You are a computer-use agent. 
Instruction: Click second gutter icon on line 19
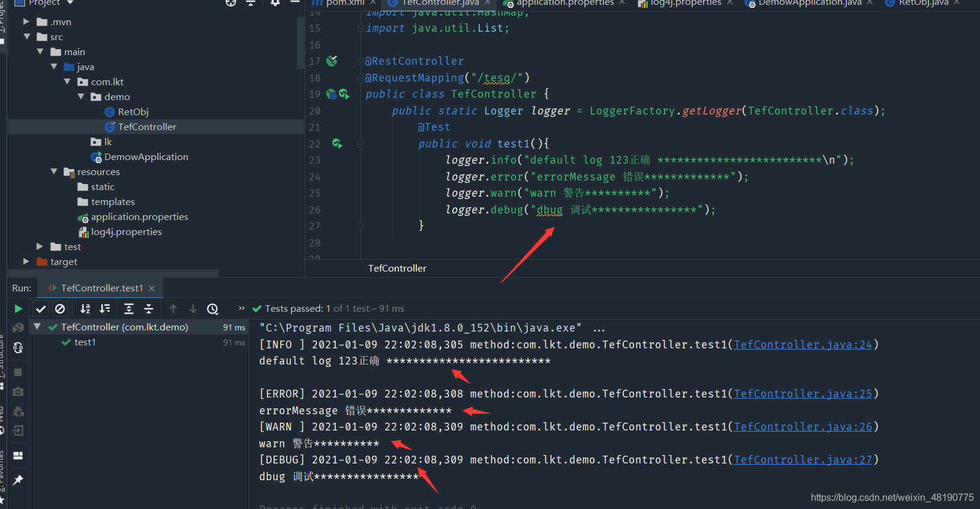[344, 94]
